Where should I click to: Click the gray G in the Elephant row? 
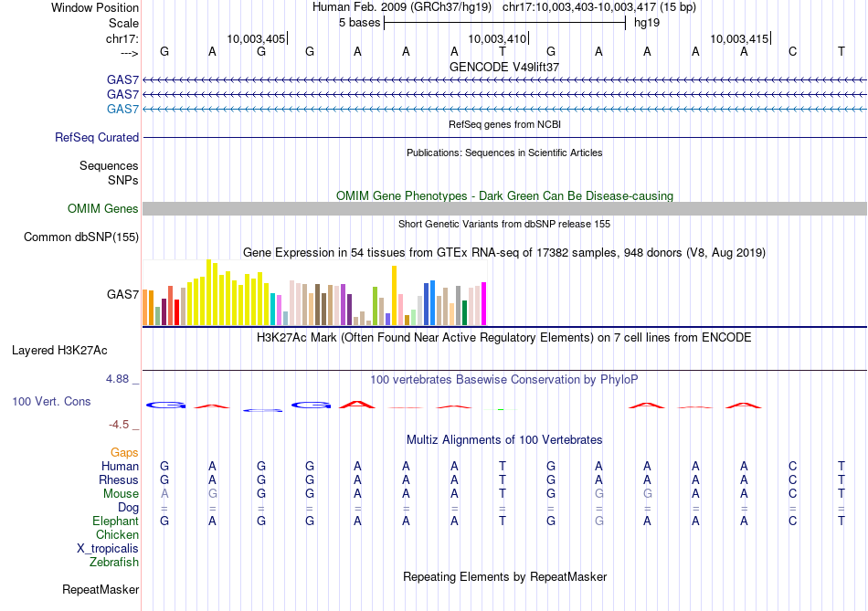pos(599,521)
